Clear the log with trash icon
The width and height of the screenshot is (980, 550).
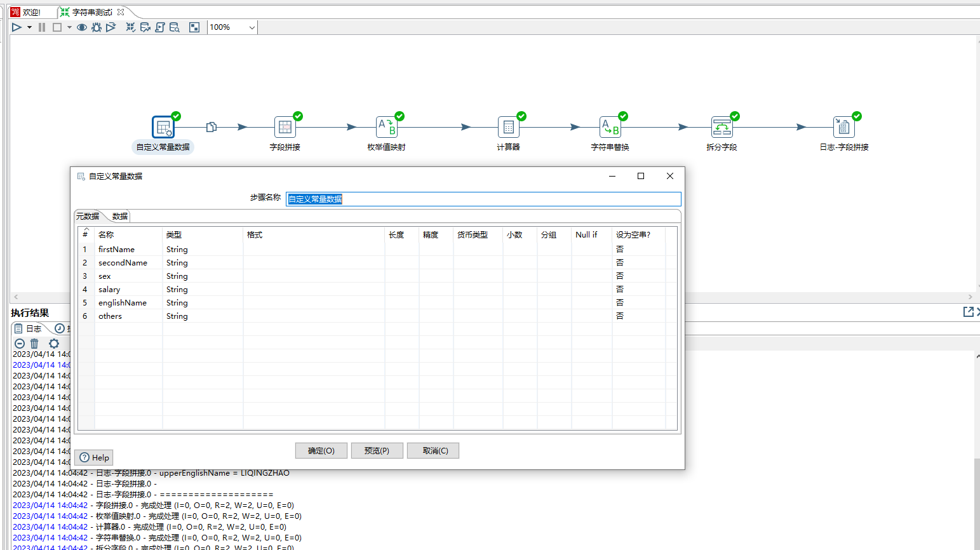[34, 344]
